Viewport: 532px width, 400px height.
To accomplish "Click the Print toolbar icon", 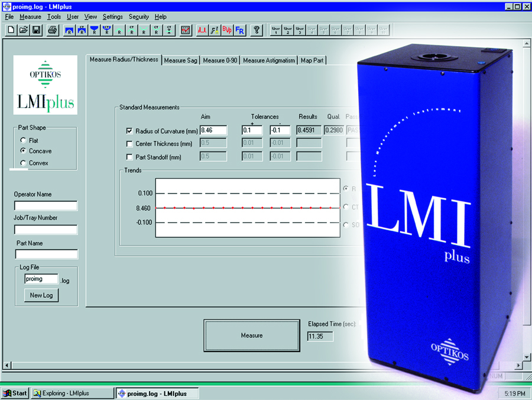I will coord(52,30).
